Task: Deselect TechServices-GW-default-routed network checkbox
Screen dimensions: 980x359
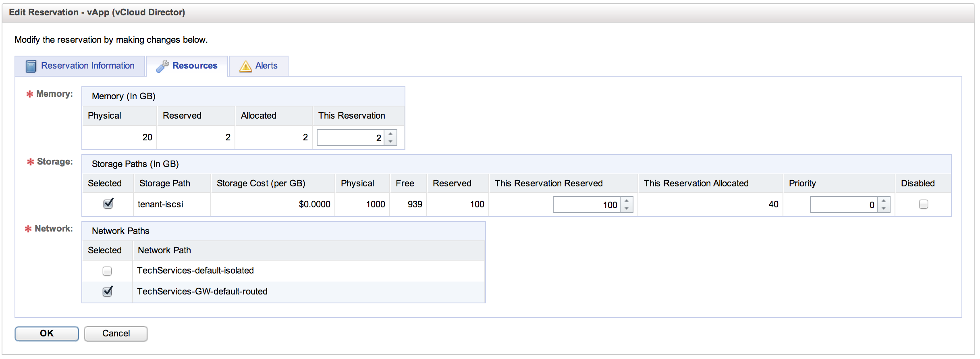Action: click(107, 292)
